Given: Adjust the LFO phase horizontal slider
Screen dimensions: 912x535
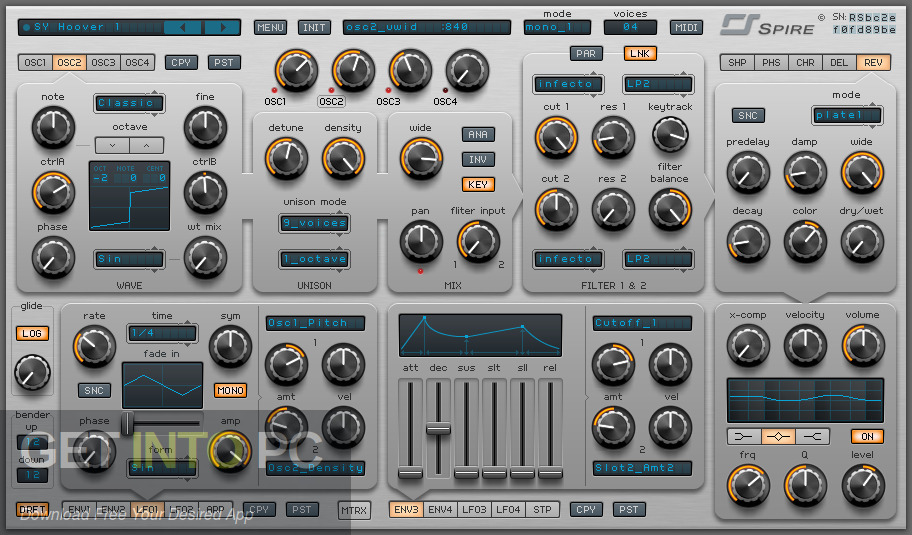Looking at the screenshot, I should point(127,423).
